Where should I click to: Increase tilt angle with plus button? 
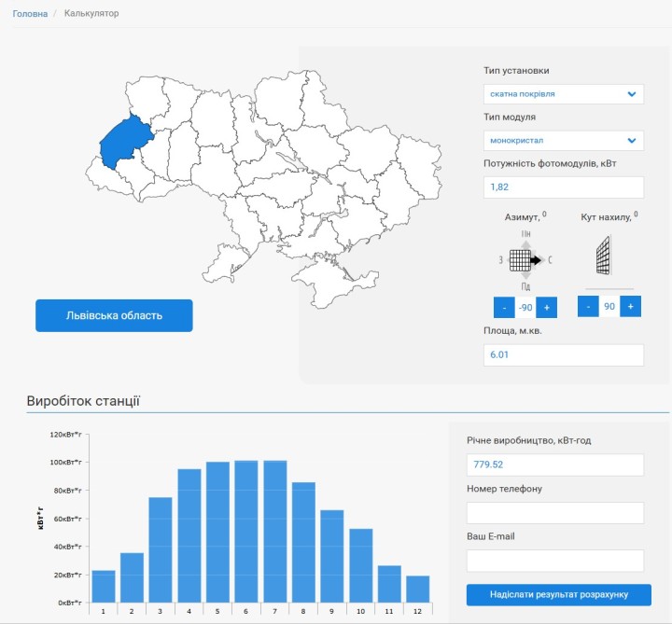coord(630,306)
